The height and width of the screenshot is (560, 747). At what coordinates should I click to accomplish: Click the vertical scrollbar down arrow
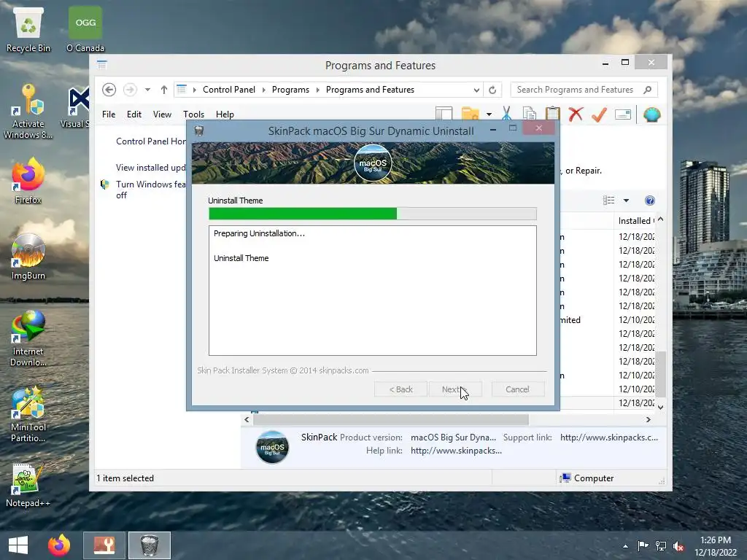coord(660,407)
